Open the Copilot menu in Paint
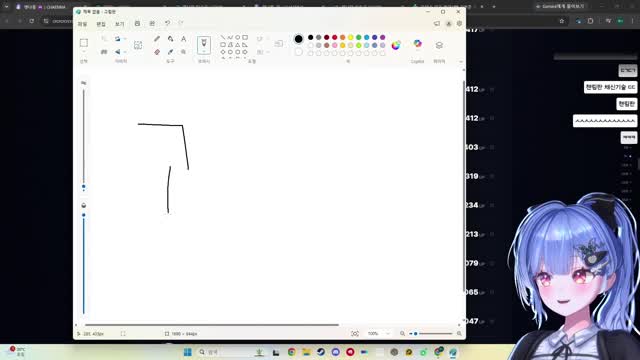Image resolution: width=640 pixels, height=360 pixels. click(x=417, y=44)
